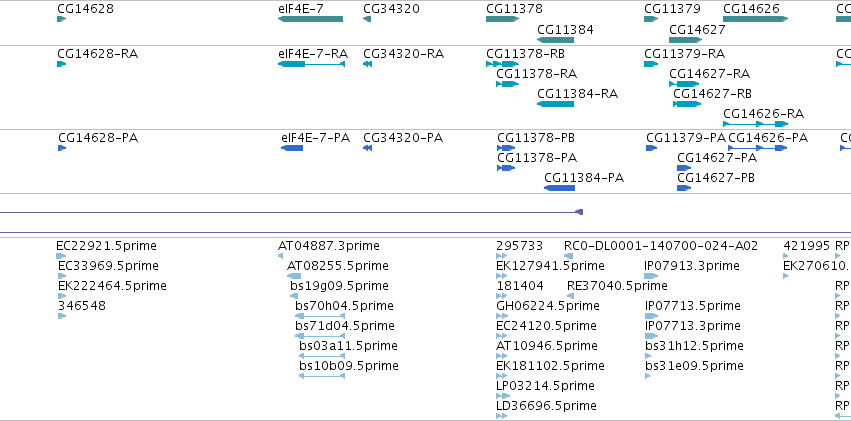Click transcript CG14627-RA
The image size is (851, 421).
point(709,74)
